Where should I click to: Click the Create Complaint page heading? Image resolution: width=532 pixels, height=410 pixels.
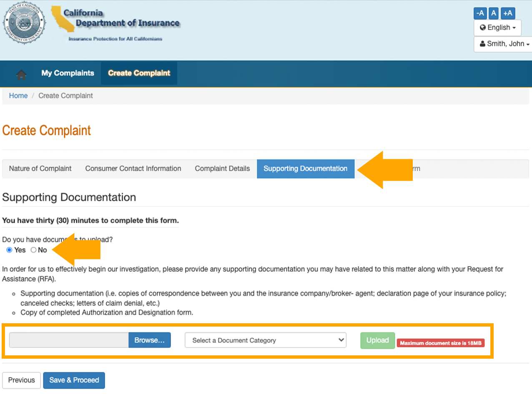(47, 131)
